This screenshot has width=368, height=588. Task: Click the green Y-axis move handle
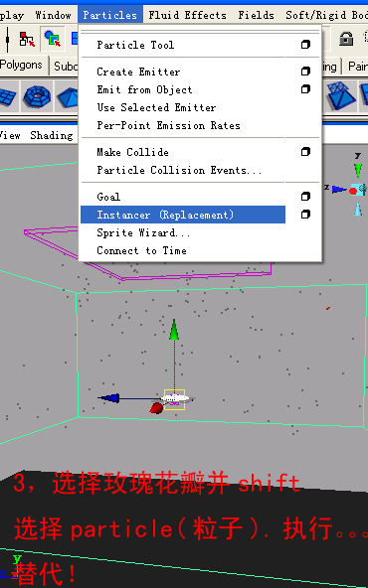pyautogui.click(x=174, y=330)
